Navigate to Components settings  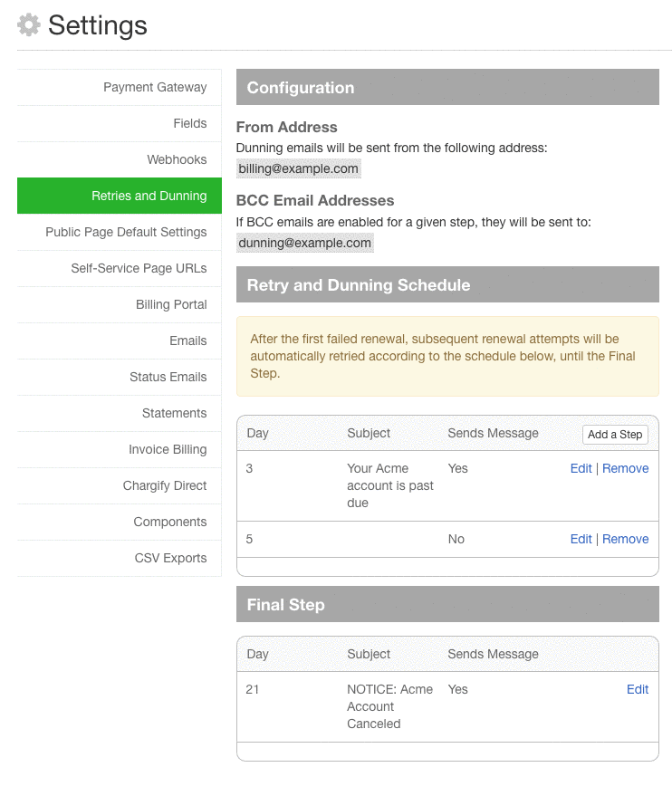click(170, 523)
